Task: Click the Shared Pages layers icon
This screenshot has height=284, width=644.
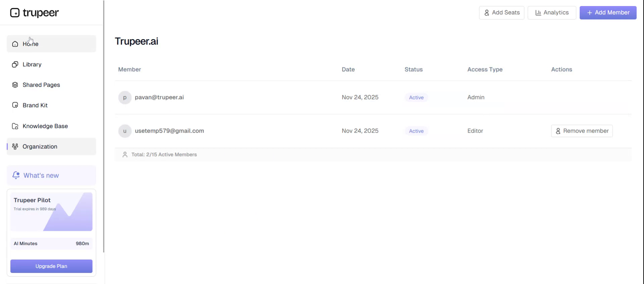Action: coord(15,85)
